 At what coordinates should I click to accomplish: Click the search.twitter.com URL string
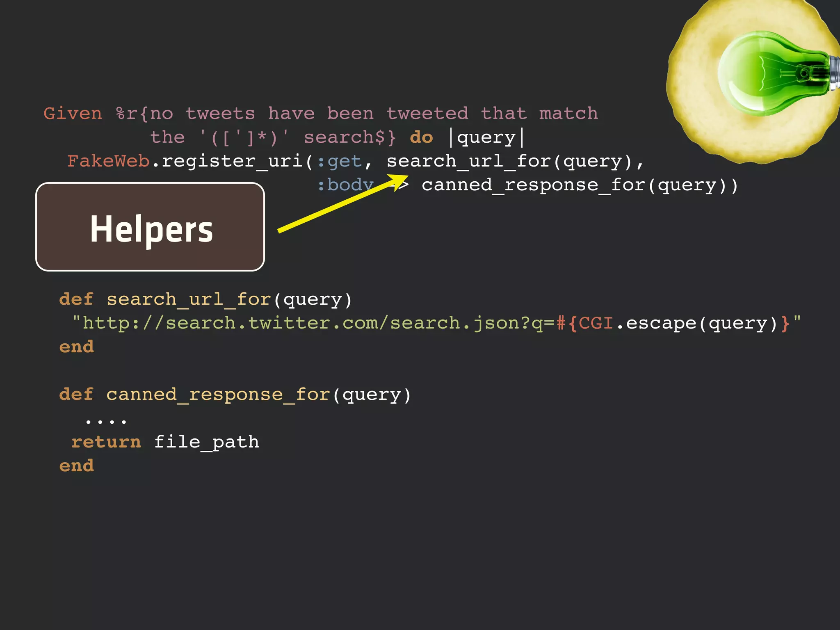click(x=436, y=323)
